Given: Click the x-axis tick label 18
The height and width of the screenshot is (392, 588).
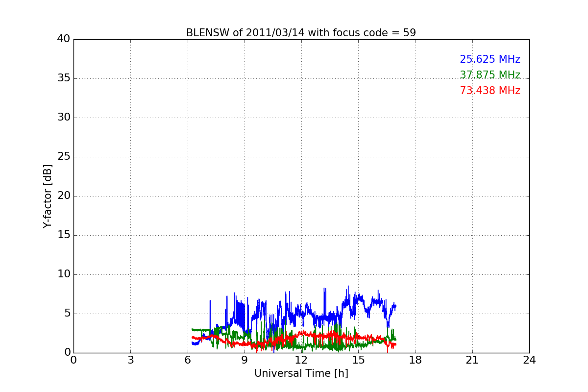Looking at the screenshot, I should pos(416,360).
